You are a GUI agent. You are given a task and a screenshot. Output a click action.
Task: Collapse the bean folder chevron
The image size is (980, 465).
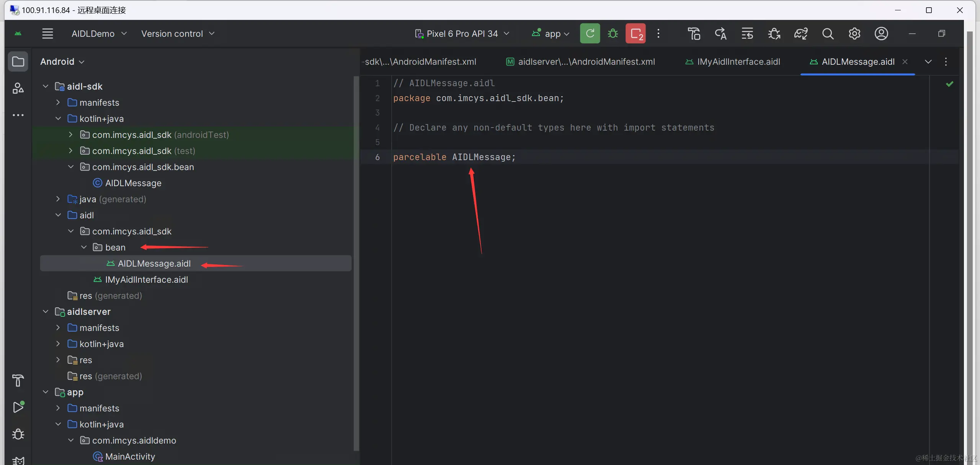pyautogui.click(x=84, y=247)
